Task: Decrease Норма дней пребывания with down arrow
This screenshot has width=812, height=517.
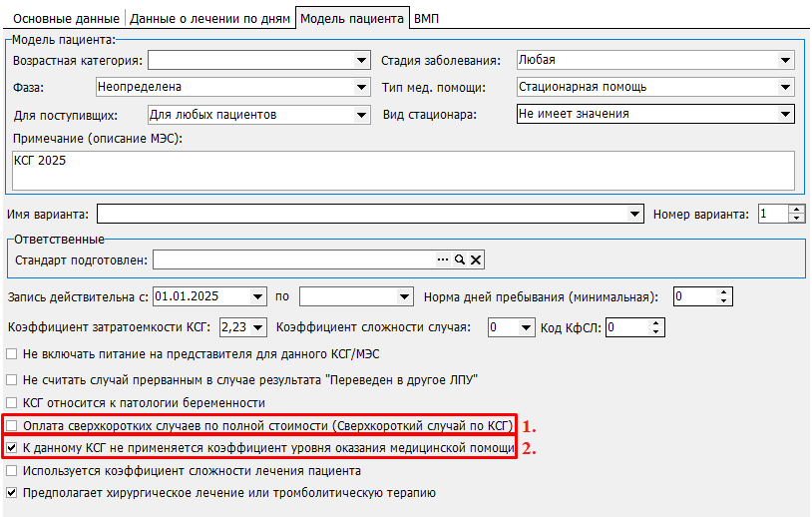Action: click(x=724, y=300)
